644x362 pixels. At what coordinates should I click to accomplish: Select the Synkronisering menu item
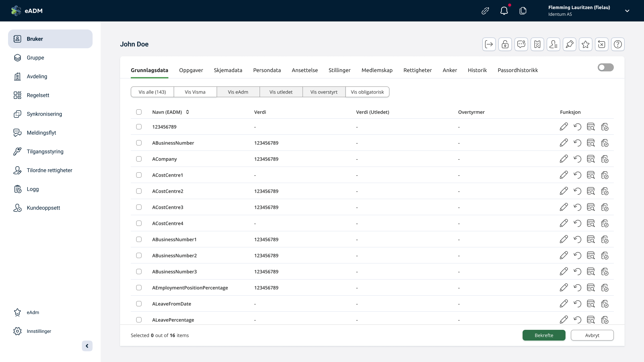[44, 114]
